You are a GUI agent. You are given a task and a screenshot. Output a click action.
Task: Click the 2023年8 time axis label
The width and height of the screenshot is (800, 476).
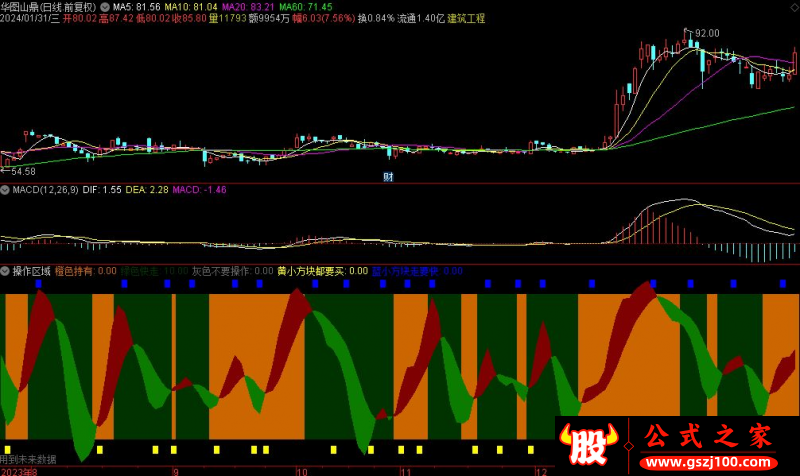click(x=18, y=472)
